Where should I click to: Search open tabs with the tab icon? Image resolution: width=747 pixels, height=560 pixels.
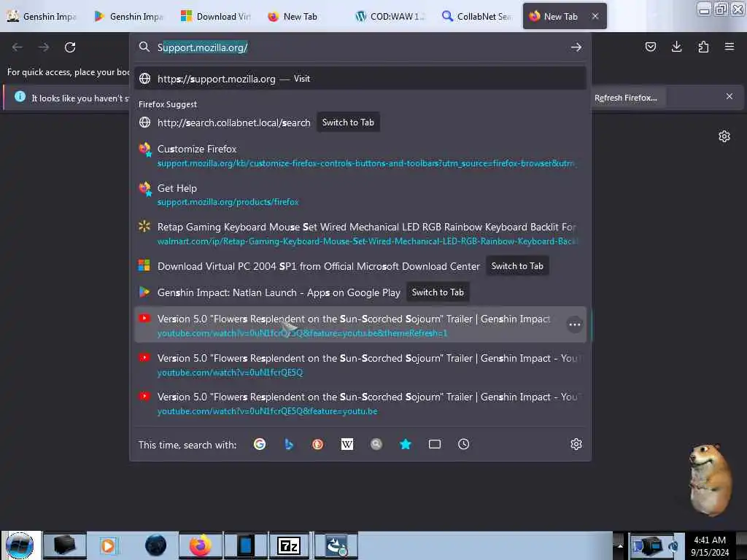click(435, 444)
